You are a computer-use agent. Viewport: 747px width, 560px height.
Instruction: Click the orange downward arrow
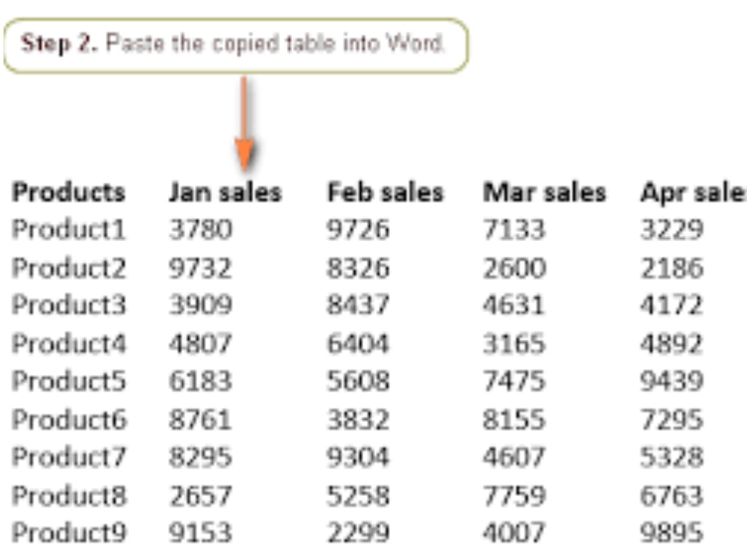(x=244, y=124)
